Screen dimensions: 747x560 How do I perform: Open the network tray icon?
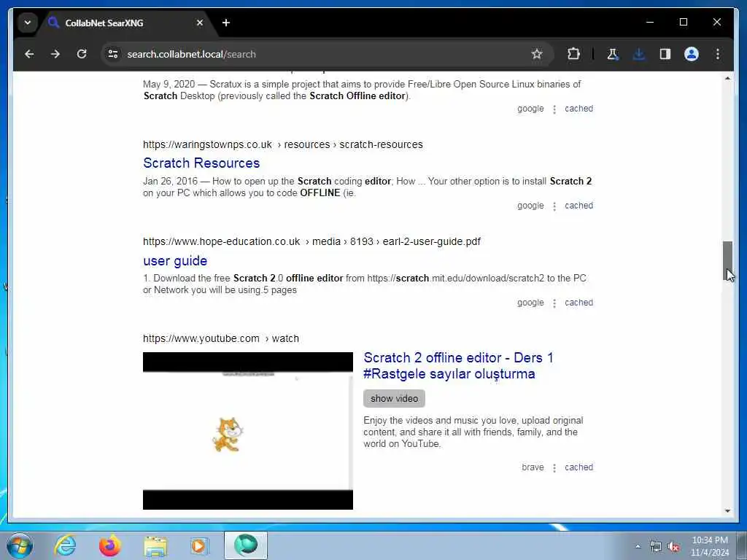point(656,547)
